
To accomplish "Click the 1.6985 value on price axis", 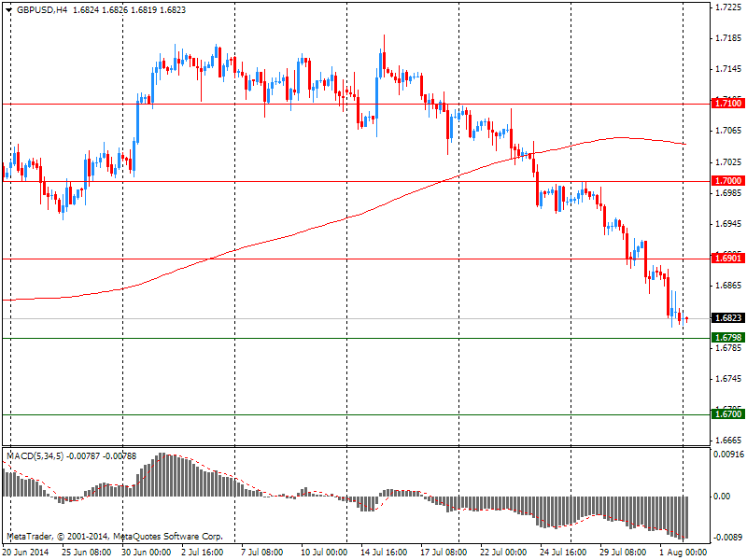I will tap(728, 193).
